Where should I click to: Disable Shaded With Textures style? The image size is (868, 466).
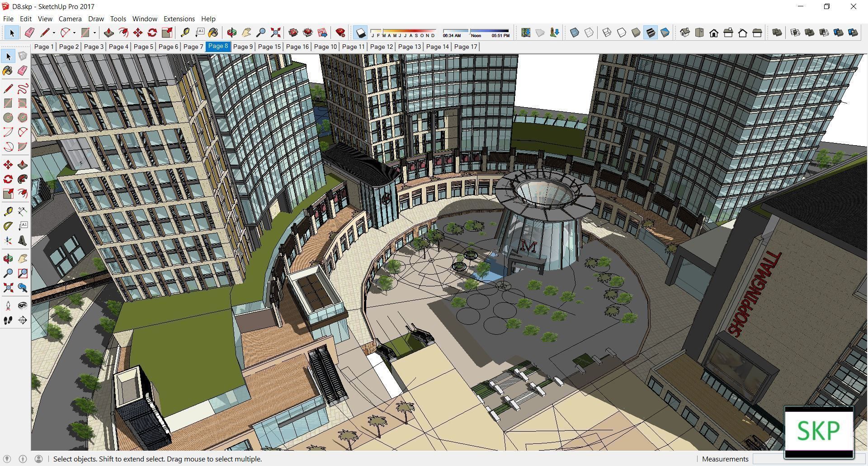651,33
